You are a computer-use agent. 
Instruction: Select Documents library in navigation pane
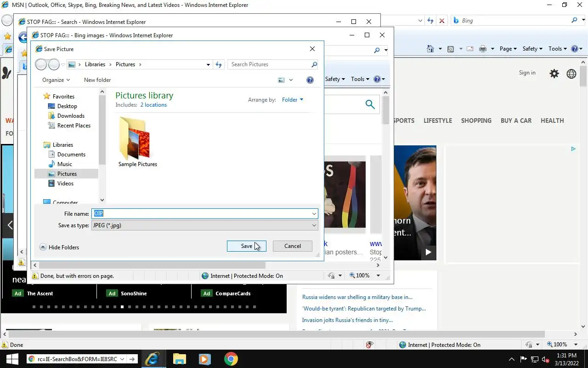pyautogui.click(x=71, y=155)
